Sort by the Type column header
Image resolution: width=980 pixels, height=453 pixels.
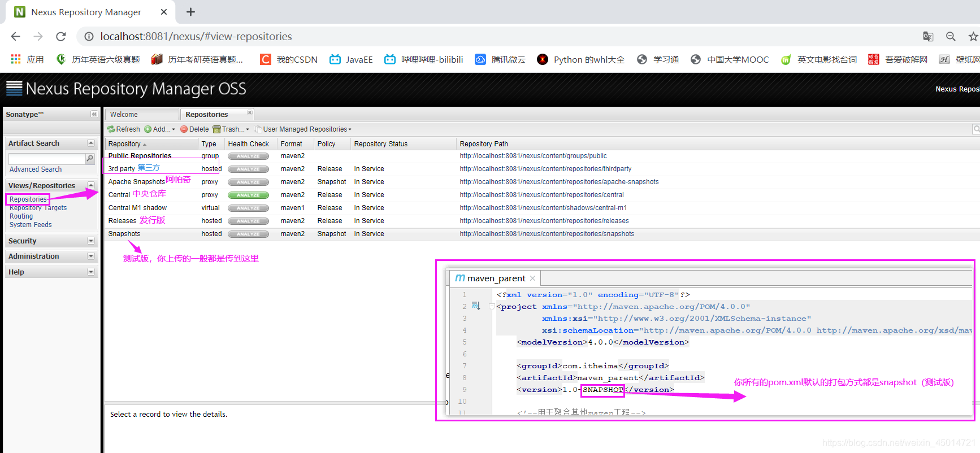[x=211, y=144]
